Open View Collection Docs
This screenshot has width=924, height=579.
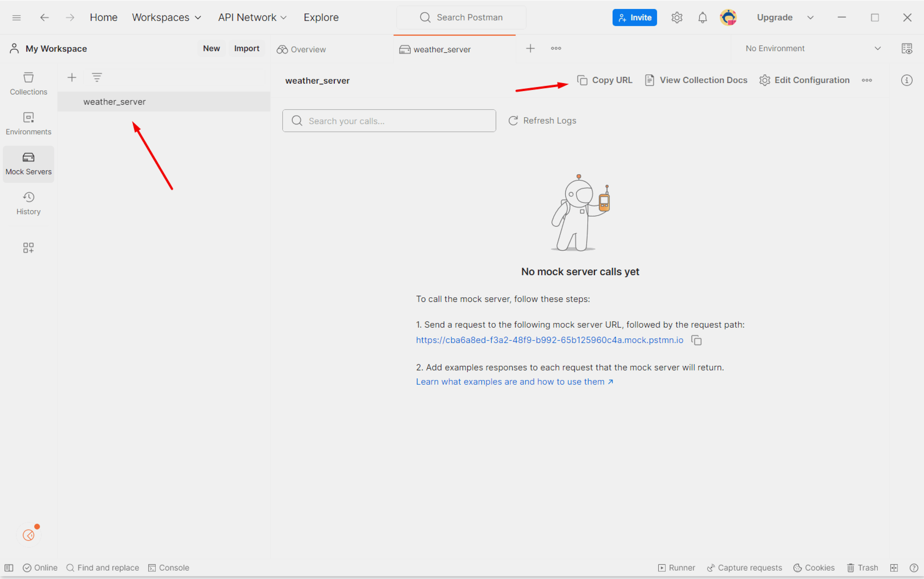(696, 80)
